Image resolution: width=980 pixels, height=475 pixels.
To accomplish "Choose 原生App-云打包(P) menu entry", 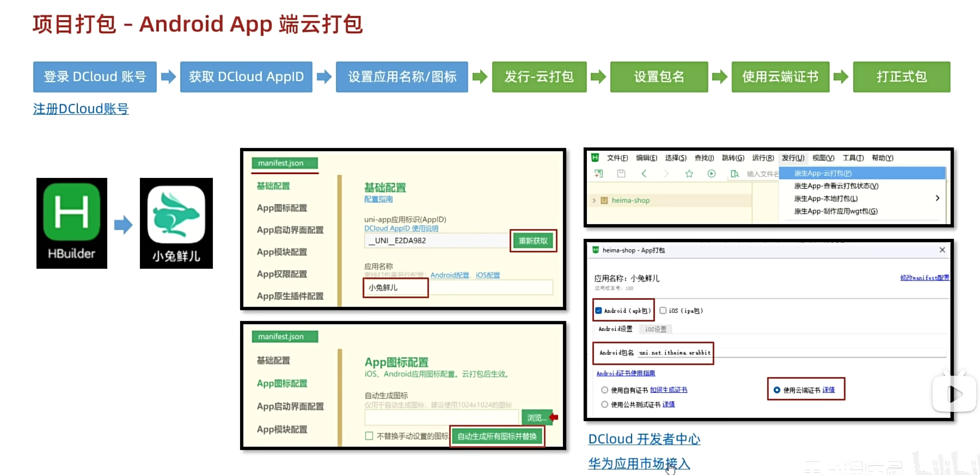I will (x=823, y=173).
